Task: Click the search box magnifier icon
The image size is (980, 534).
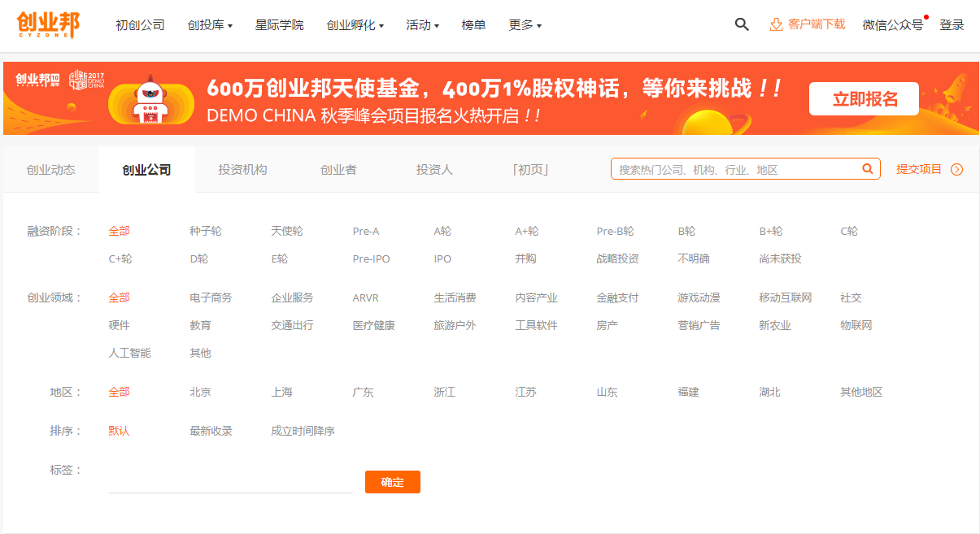Action: (868, 169)
